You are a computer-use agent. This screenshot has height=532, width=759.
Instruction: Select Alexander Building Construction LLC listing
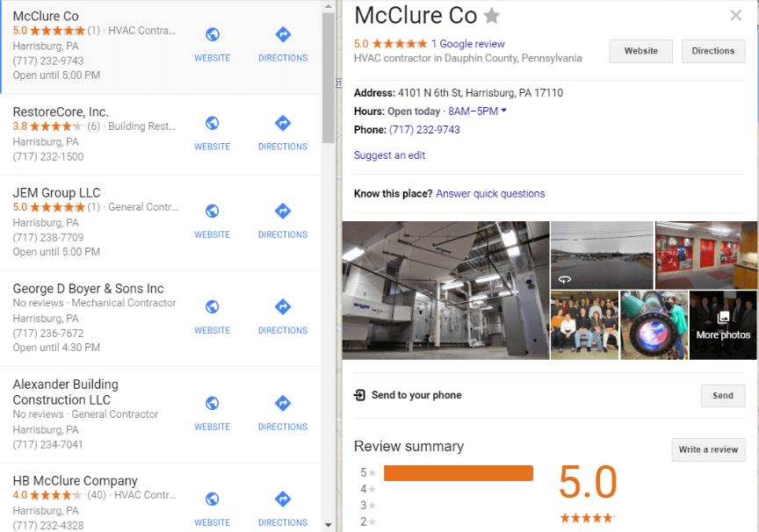pyautogui.click(x=160, y=415)
